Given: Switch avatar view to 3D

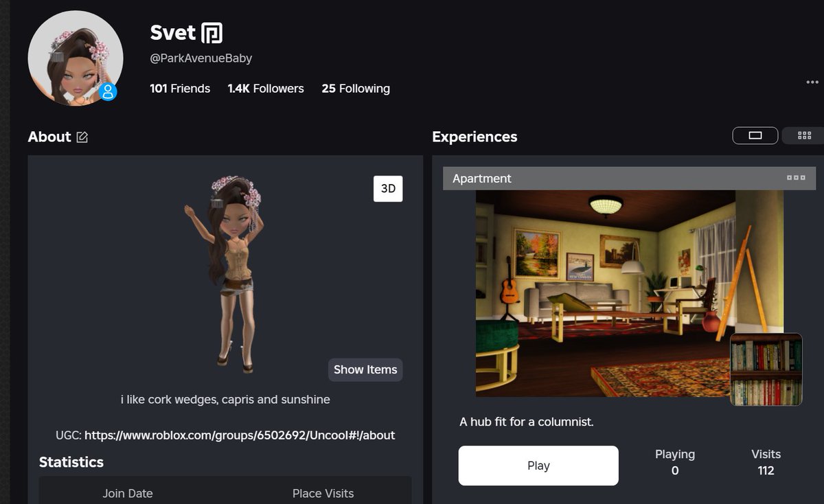Looking at the screenshot, I should pyautogui.click(x=388, y=188).
